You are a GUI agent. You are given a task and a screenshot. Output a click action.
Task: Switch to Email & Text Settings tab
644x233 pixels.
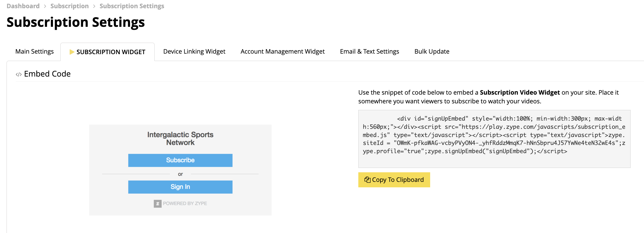point(370,51)
